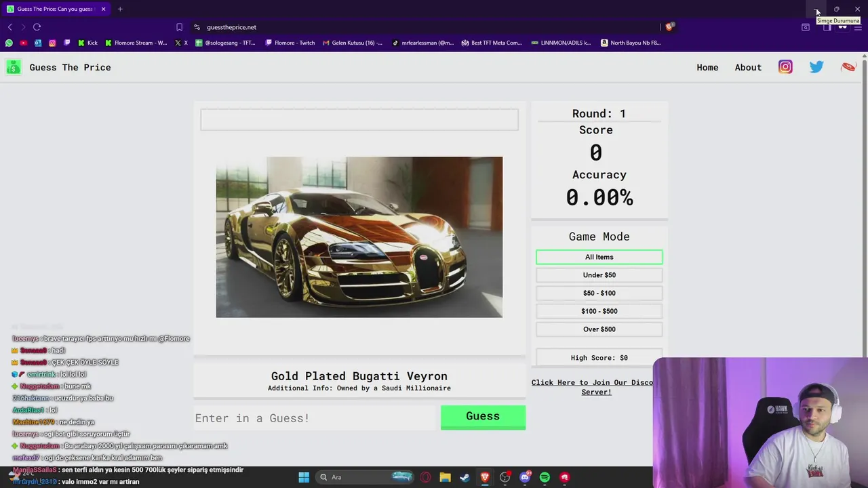
Task: Open the Windows Start menu
Action: click(304, 477)
